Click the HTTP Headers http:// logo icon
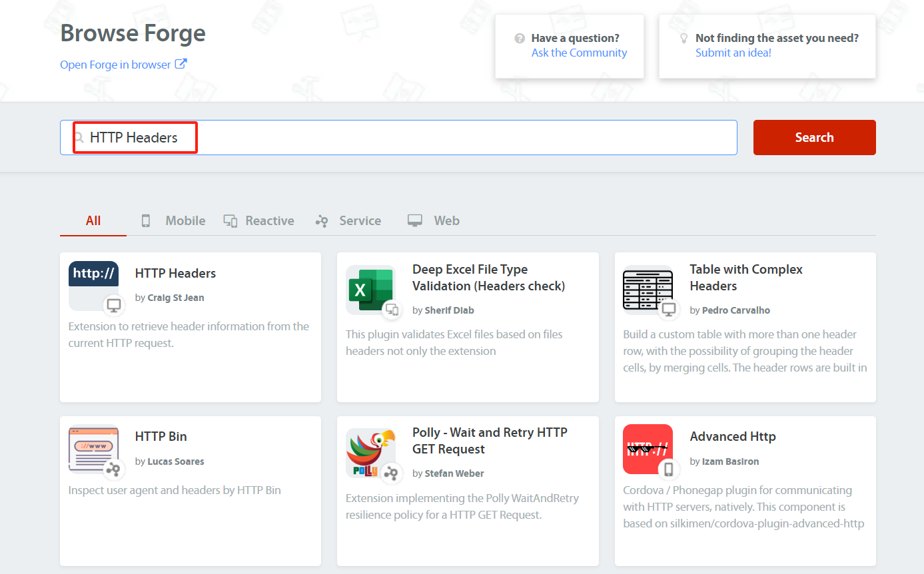 click(x=93, y=286)
